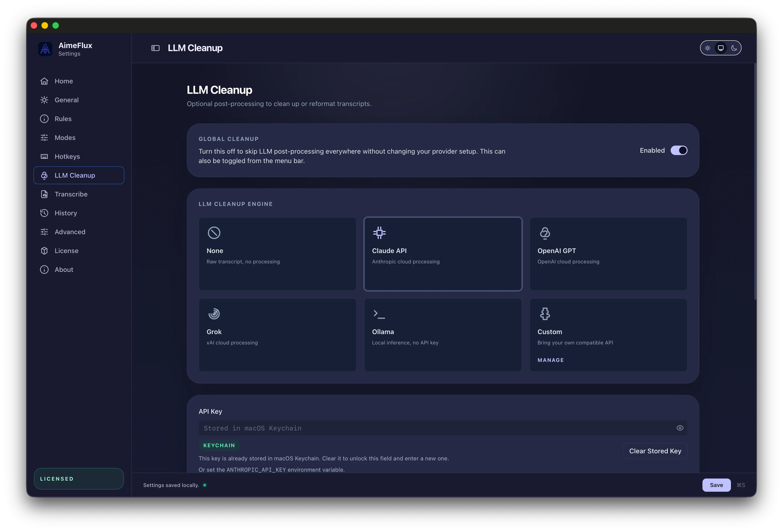Open the Home settings page
This screenshot has width=783, height=532.
coord(79,81)
